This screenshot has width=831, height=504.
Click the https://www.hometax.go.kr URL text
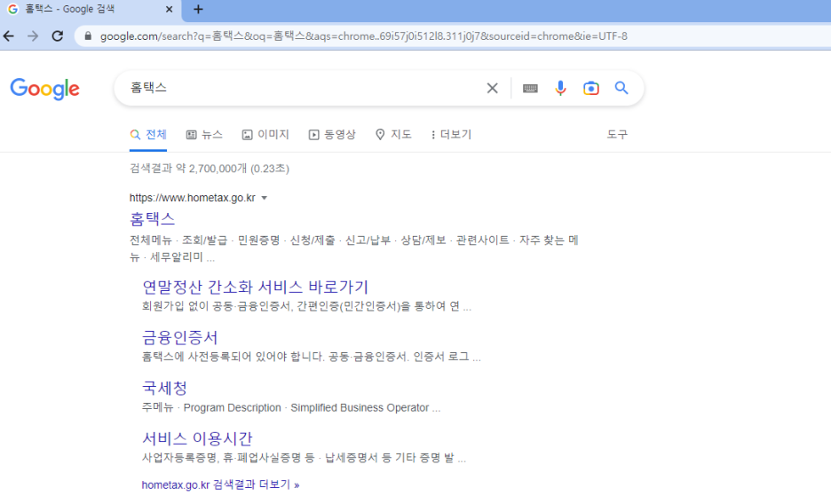click(193, 198)
